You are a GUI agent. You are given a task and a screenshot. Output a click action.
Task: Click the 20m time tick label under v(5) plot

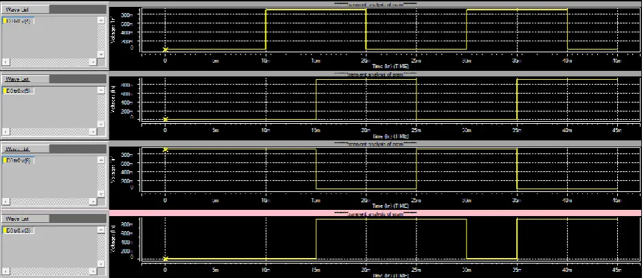click(x=366, y=130)
